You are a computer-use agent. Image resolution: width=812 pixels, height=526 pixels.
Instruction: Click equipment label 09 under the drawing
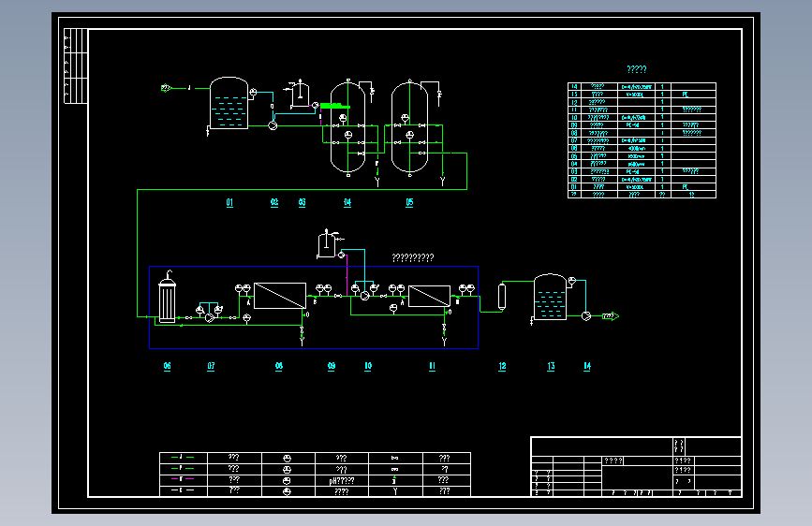point(332,366)
